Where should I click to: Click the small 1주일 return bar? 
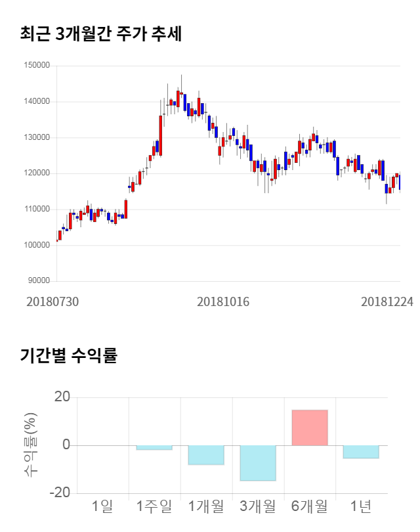(154, 448)
